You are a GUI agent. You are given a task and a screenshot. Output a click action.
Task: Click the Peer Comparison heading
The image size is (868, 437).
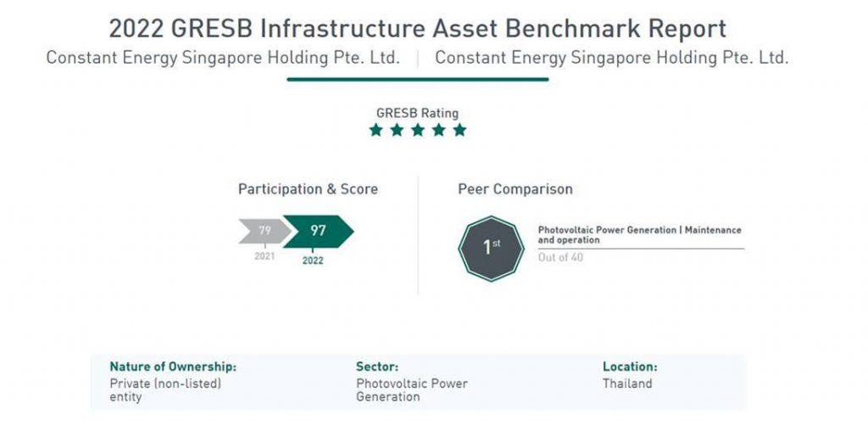pos(515,189)
